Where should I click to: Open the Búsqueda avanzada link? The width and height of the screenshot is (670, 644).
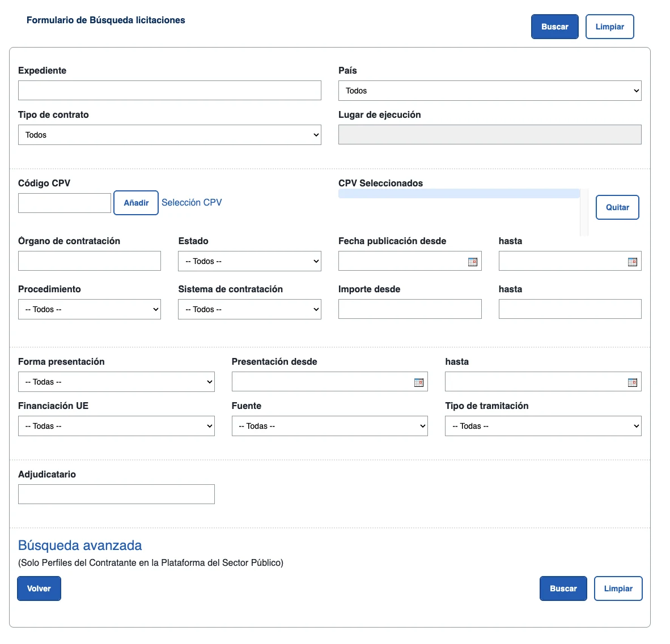coord(80,545)
